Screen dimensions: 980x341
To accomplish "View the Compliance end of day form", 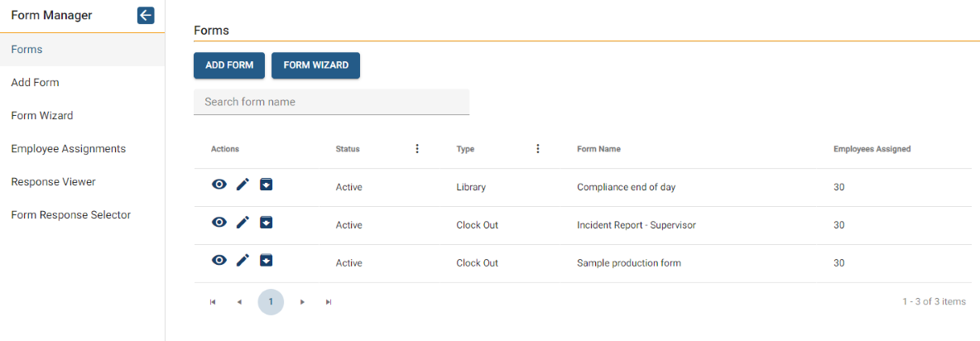I will click(x=219, y=185).
